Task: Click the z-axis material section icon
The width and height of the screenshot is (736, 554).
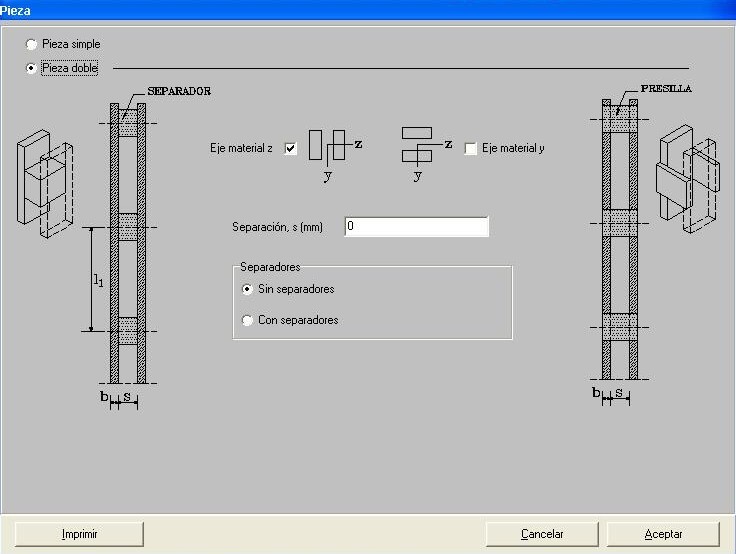Action: (x=330, y=148)
